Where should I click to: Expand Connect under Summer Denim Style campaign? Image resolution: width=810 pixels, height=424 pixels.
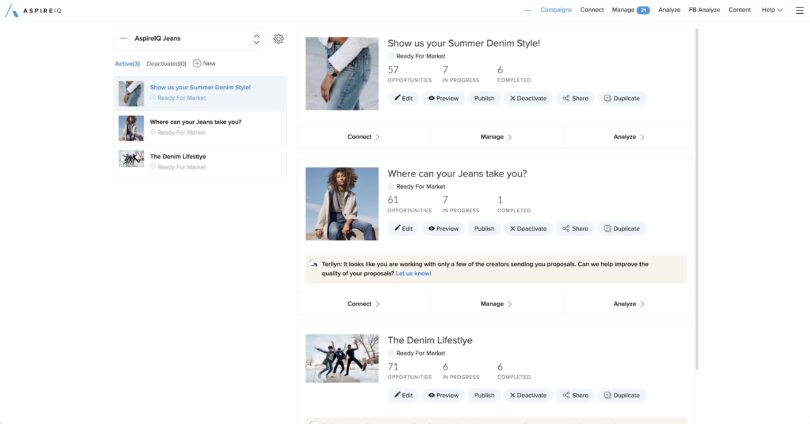(363, 137)
